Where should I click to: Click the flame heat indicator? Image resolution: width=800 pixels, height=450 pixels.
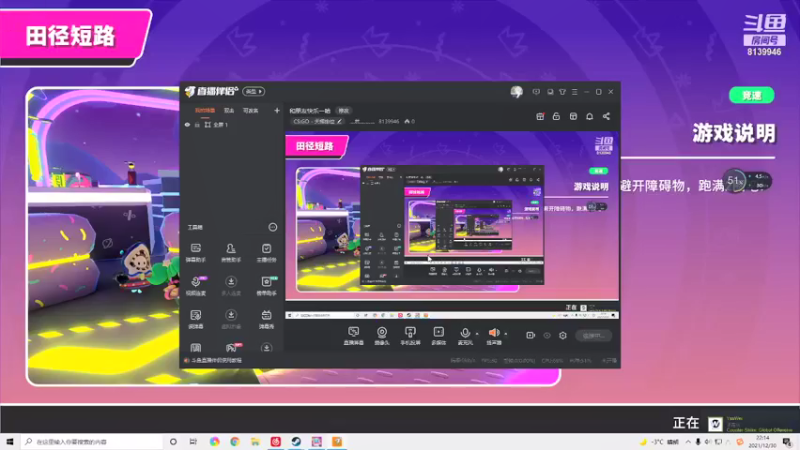407,121
